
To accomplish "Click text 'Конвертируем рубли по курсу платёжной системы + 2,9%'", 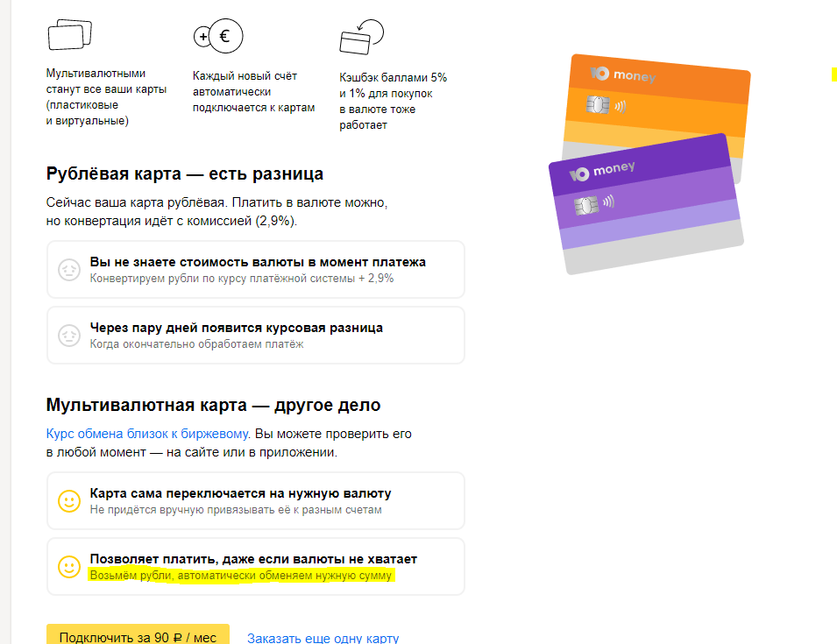I will point(242,279).
